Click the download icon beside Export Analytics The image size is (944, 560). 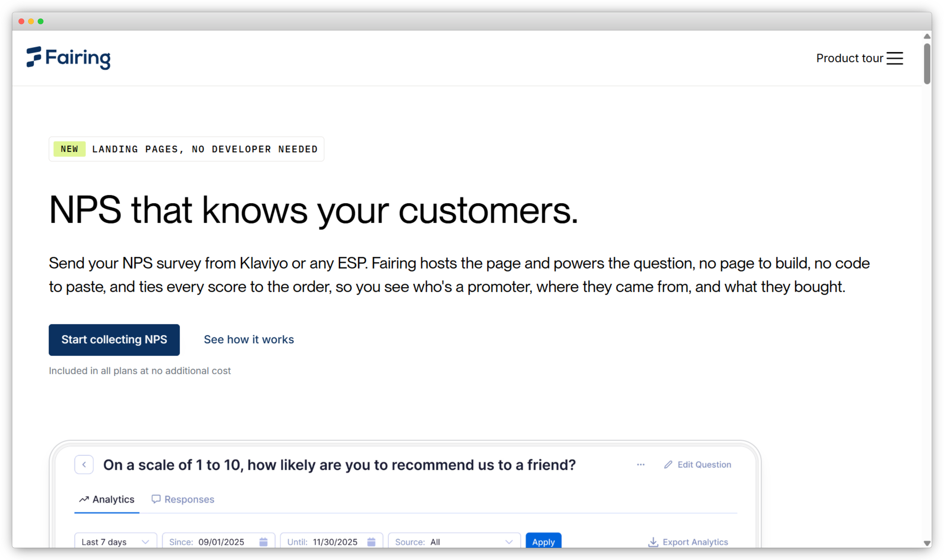[653, 542]
